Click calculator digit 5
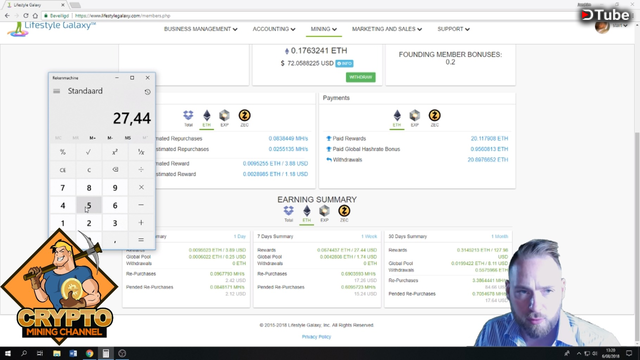Viewport: 640px width, 360px height. (x=89, y=205)
